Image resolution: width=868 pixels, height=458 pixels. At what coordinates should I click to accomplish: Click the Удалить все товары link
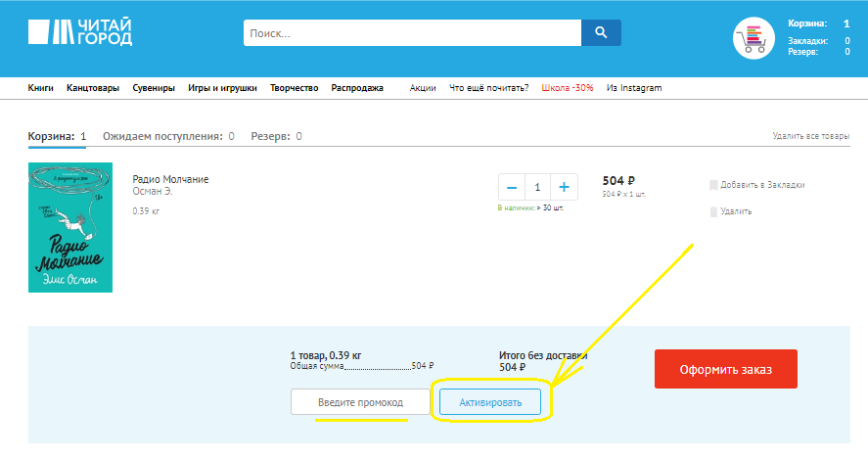click(810, 137)
